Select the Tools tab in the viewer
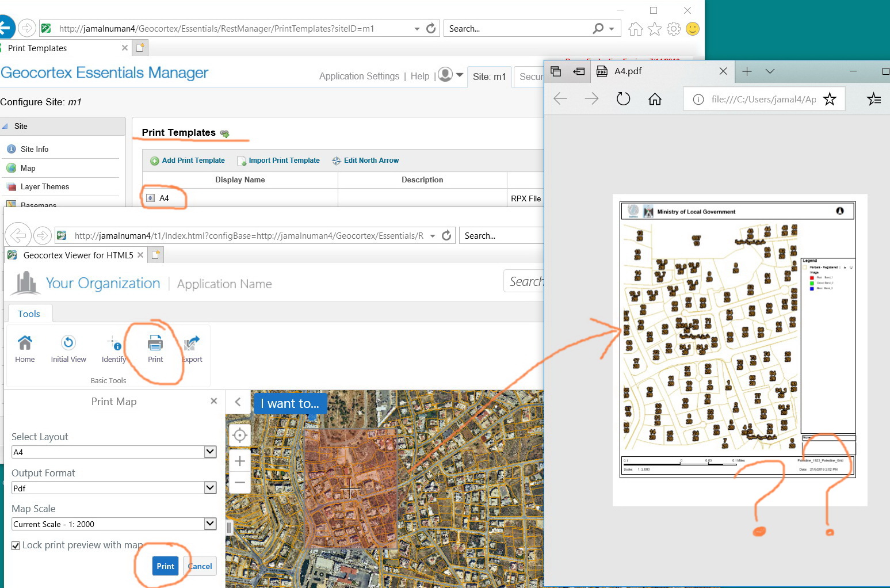This screenshot has height=588, width=890. [29, 314]
